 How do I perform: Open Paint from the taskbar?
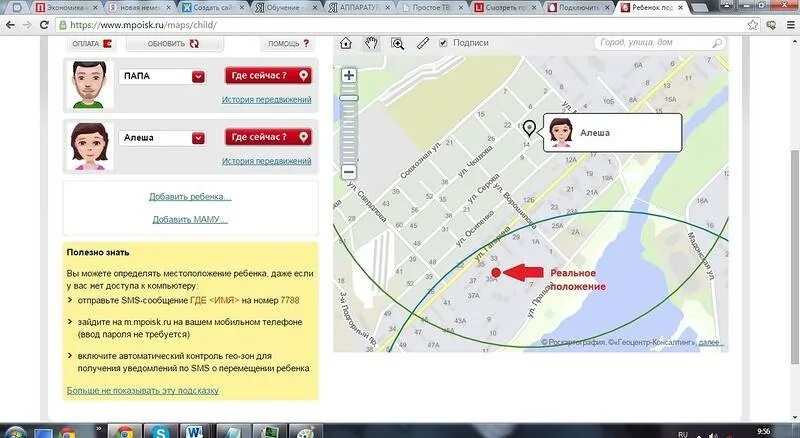coord(305,431)
